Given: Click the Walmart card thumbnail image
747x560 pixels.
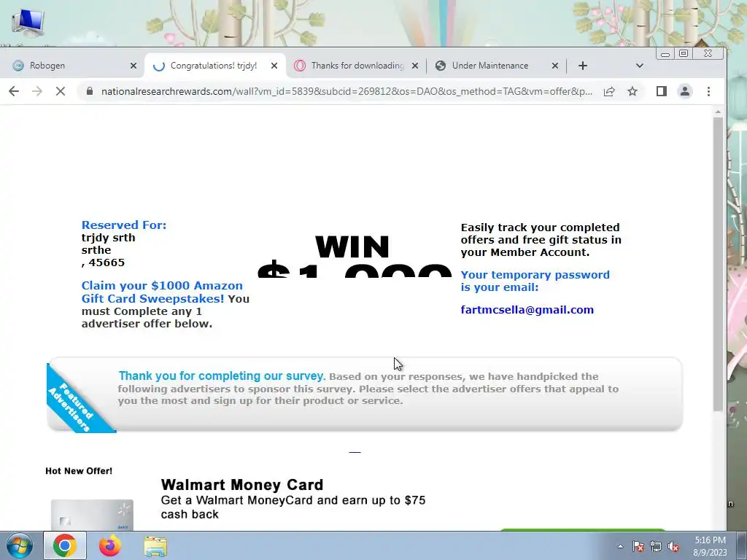Looking at the screenshot, I should click(x=92, y=515).
